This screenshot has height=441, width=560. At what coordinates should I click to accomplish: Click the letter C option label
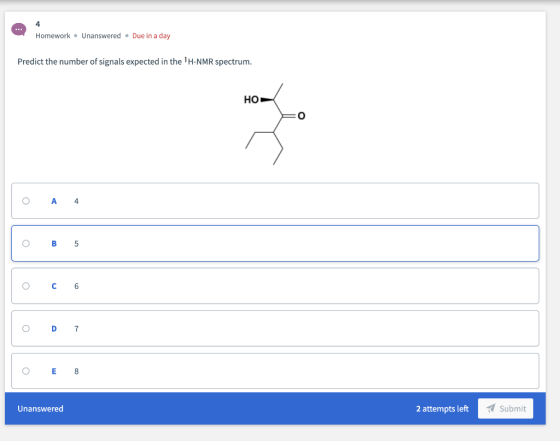click(54, 286)
